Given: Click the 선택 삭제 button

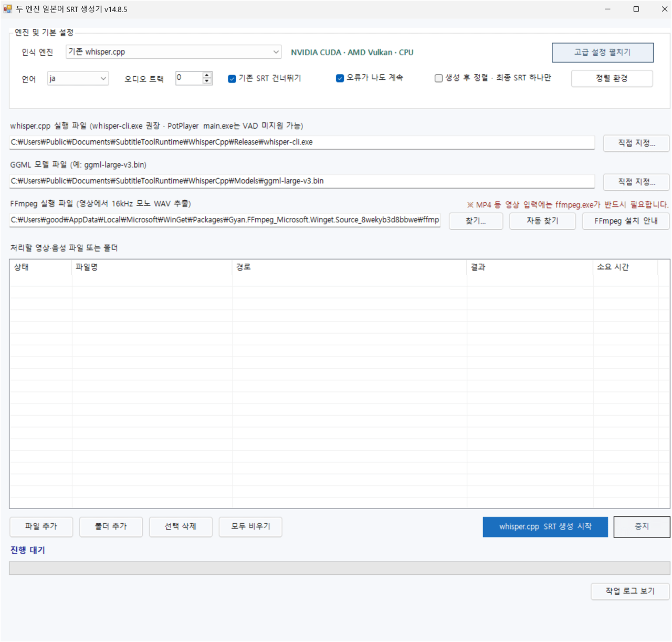Looking at the screenshot, I should pyautogui.click(x=181, y=527).
